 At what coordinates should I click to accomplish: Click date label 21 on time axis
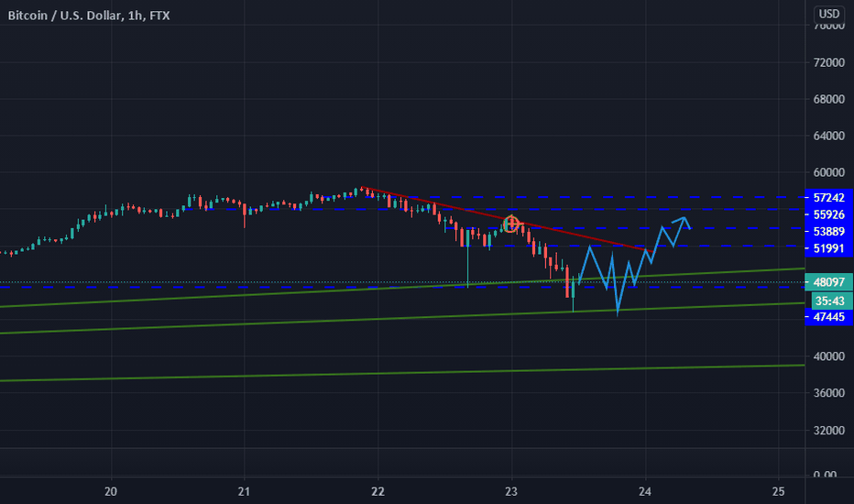pyautogui.click(x=244, y=491)
